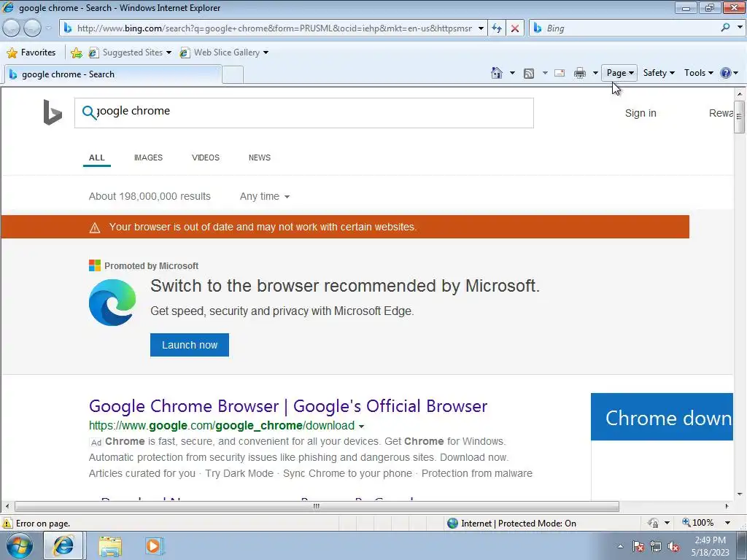This screenshot has height=560, width=747.
Task: Expand Web Slice Gallery dropdown
Action: [266, 52]
